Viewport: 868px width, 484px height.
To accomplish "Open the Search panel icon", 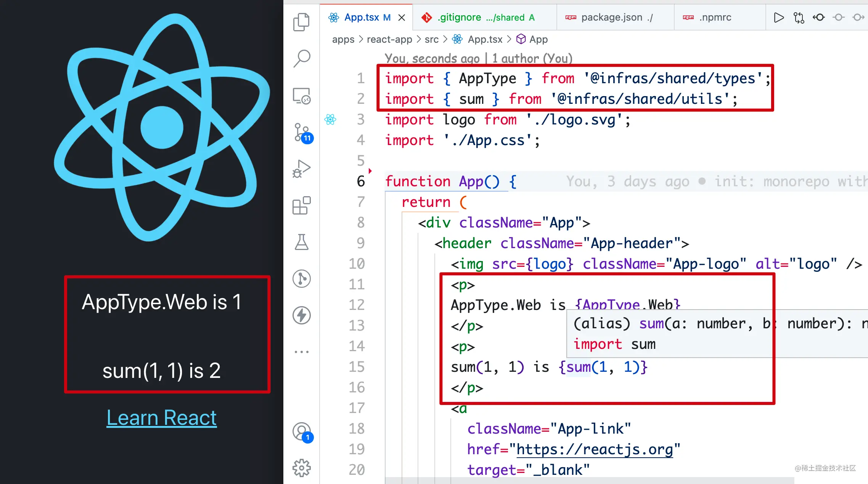I will (x=301, y=59).
